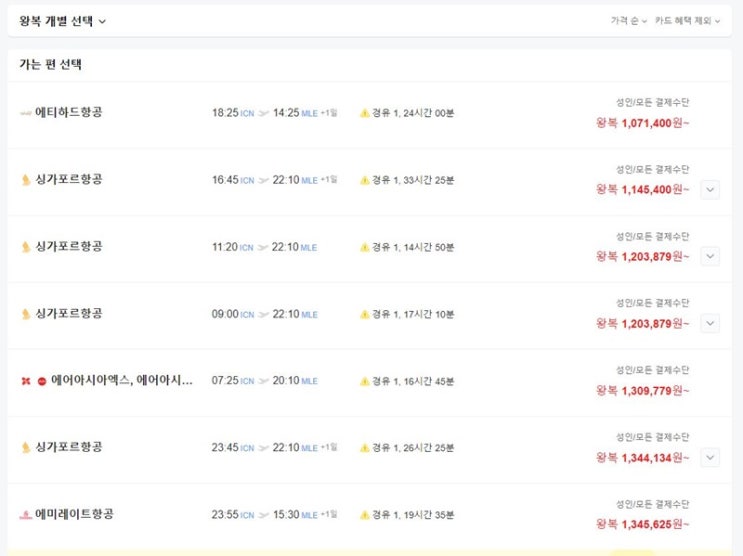Click the layover warning icon on the 23:55 Emirates flight
Screen dimensions: 743x556
365,515
